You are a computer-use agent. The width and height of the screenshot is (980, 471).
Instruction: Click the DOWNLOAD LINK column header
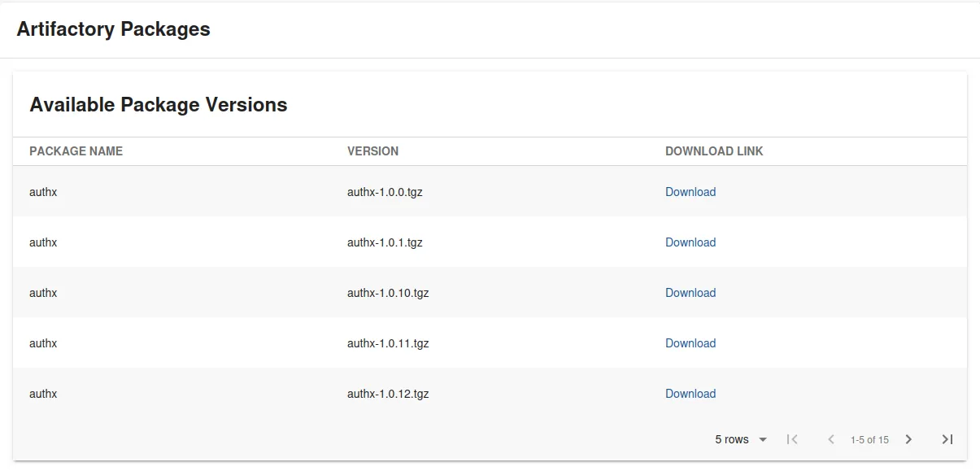tap(714, 151)
